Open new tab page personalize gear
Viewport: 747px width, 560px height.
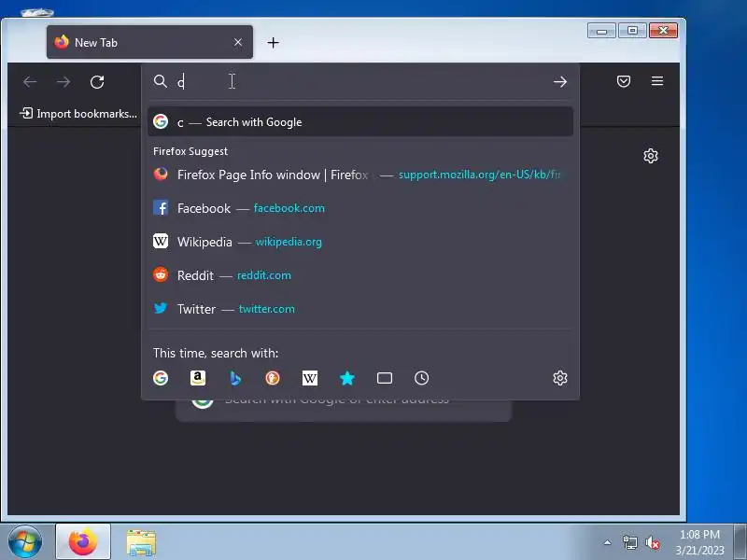[651, 156]
